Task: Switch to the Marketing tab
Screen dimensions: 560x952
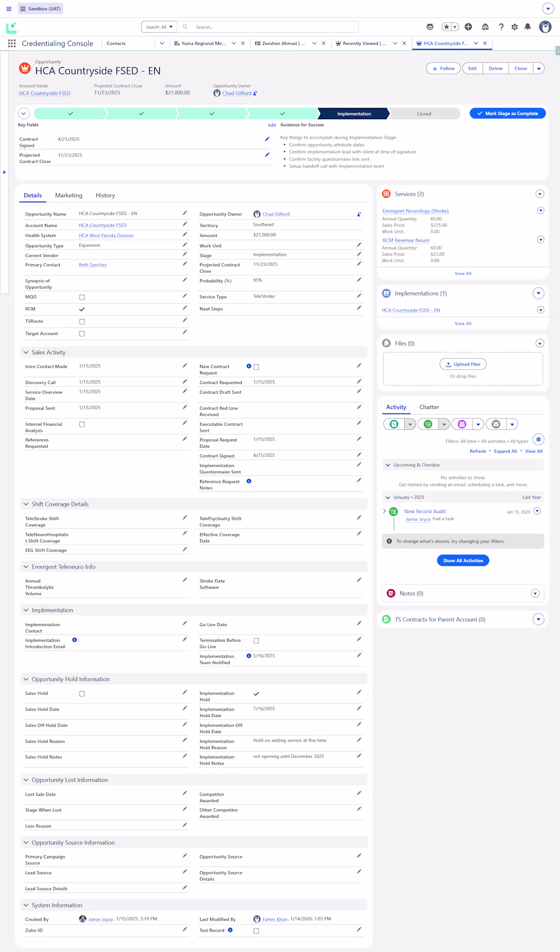Action: pyautogui.click(x=69, y=196)
